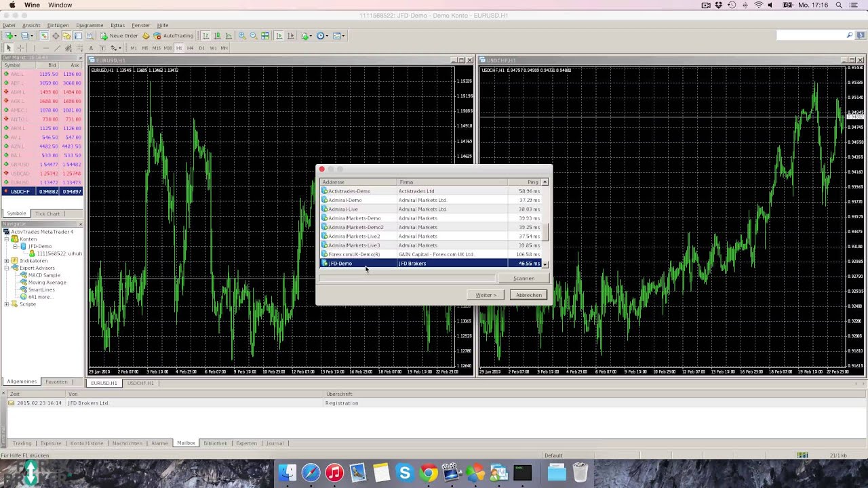Open the Diagramme menu
This screenshot has height=488, width=868.
click(x=90, y=25)
